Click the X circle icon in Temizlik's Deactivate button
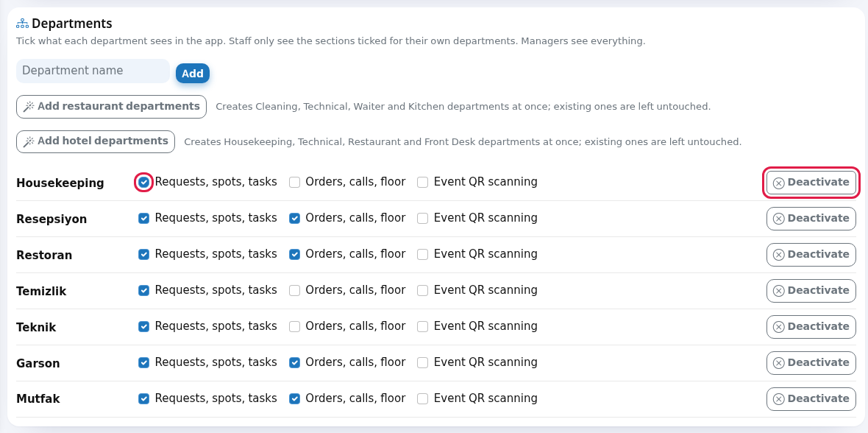 coord(778,291)
